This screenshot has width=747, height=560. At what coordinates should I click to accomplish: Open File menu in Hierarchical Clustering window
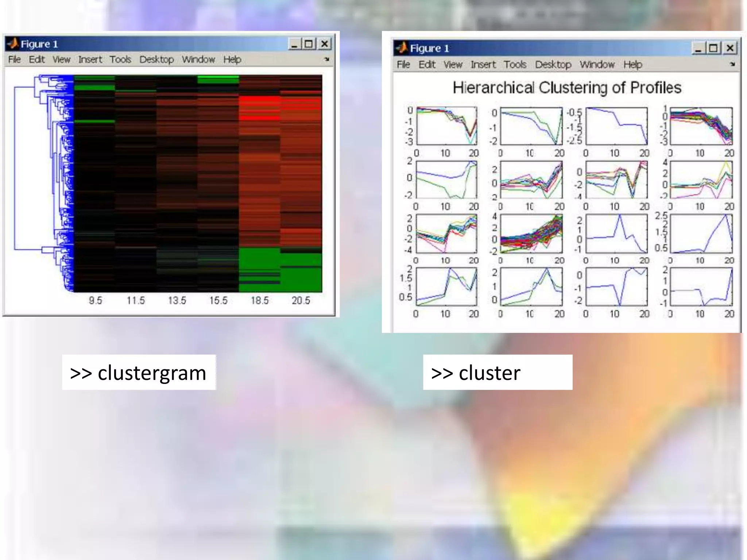[x=403, y=65]
